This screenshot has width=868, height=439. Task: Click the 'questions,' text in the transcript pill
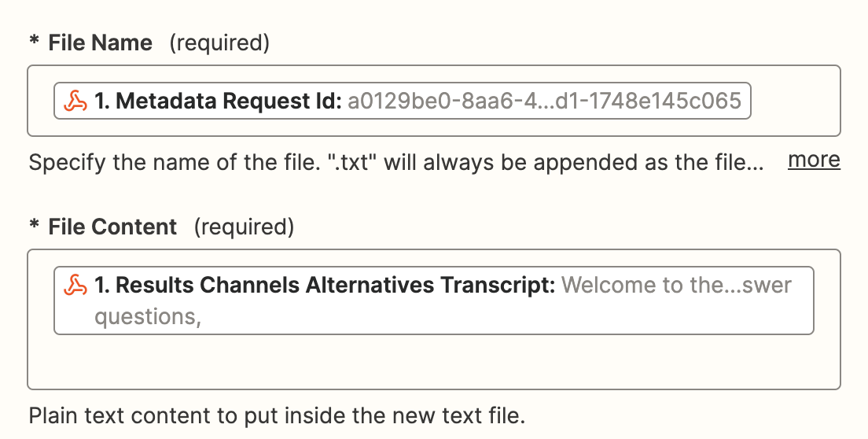pos(148,317)
